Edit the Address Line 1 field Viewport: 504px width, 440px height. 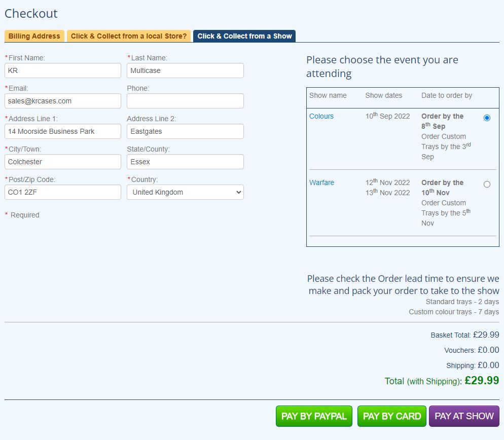point(63,131)
